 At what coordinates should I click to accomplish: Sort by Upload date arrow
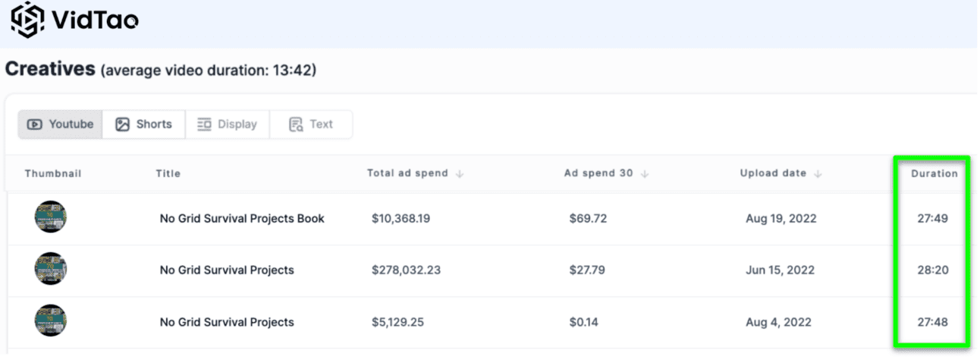pyautogui.click(x=818, y=174)
